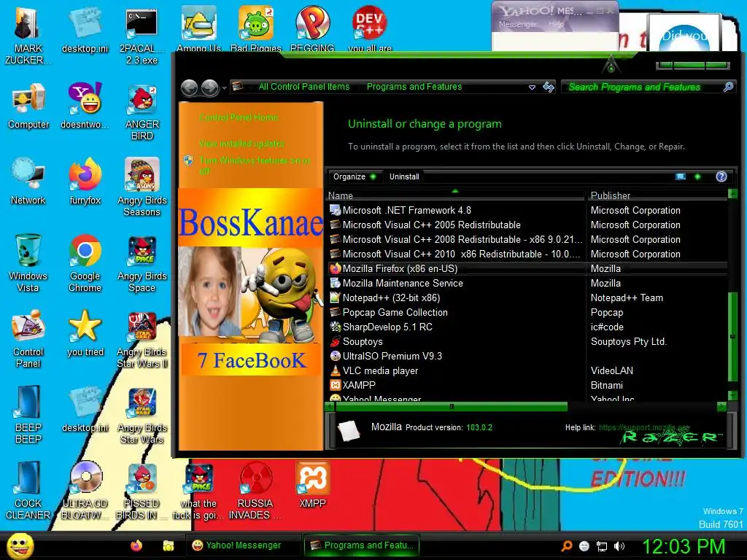The image size is (747, 560).
Task: Click the Mozilla support help link
Action: (x=643, y=427)
